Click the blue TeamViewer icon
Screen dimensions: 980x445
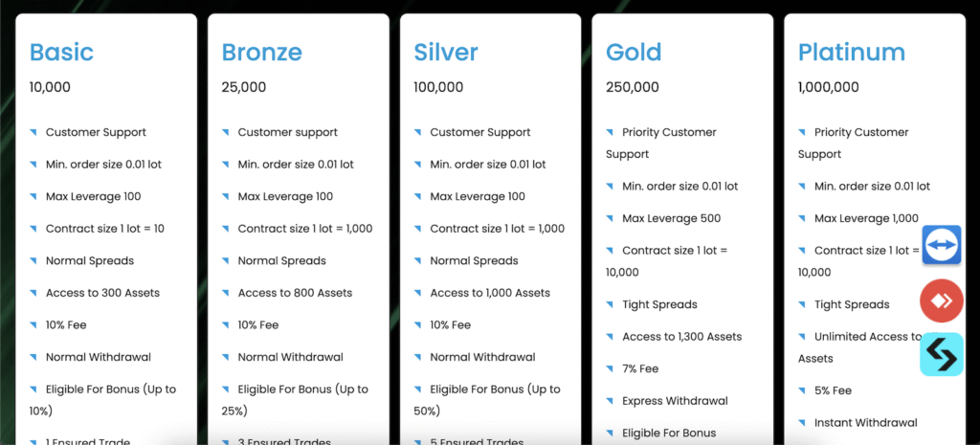click(x=942, y=245)
